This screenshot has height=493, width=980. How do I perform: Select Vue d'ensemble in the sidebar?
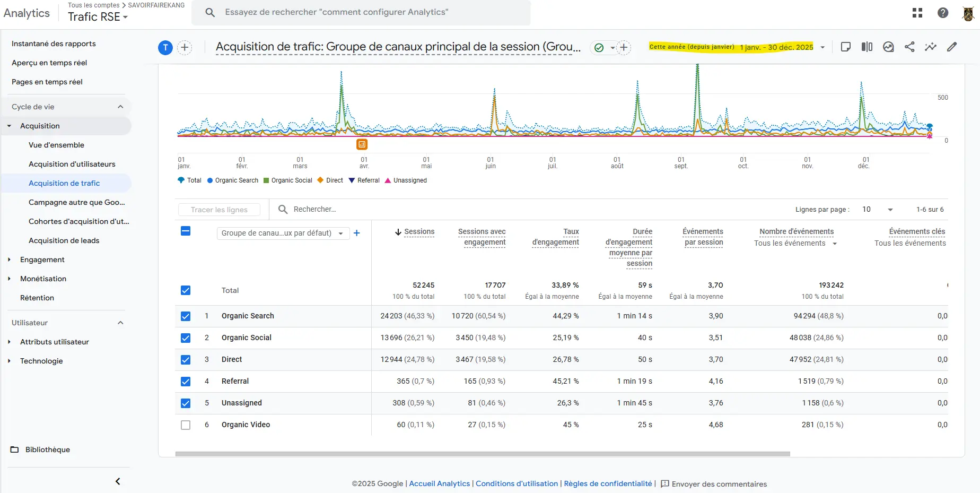(x=56, y=145)
